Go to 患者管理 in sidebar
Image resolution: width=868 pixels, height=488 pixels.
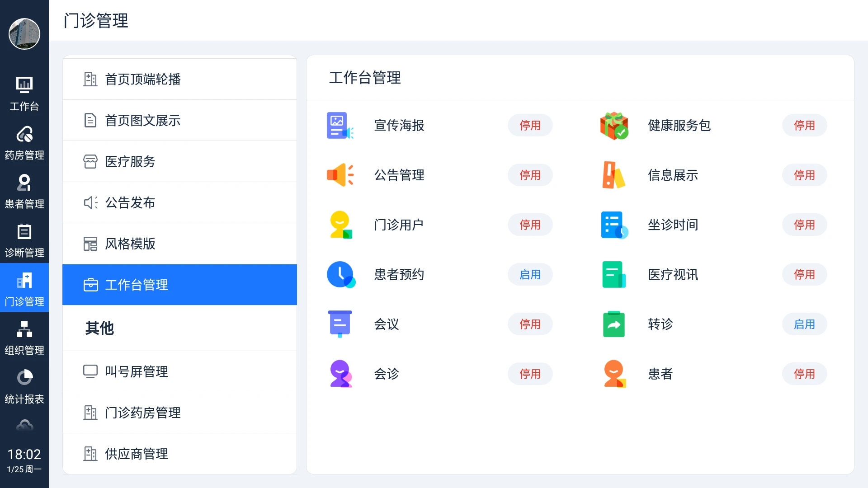tap(24, 191)
